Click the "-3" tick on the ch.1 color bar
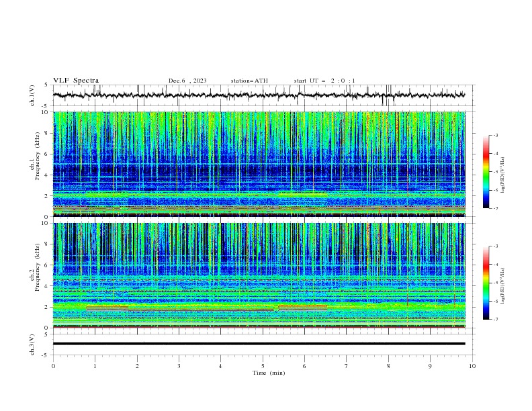This screenshot has height=411, width=532. pos(495,135)
